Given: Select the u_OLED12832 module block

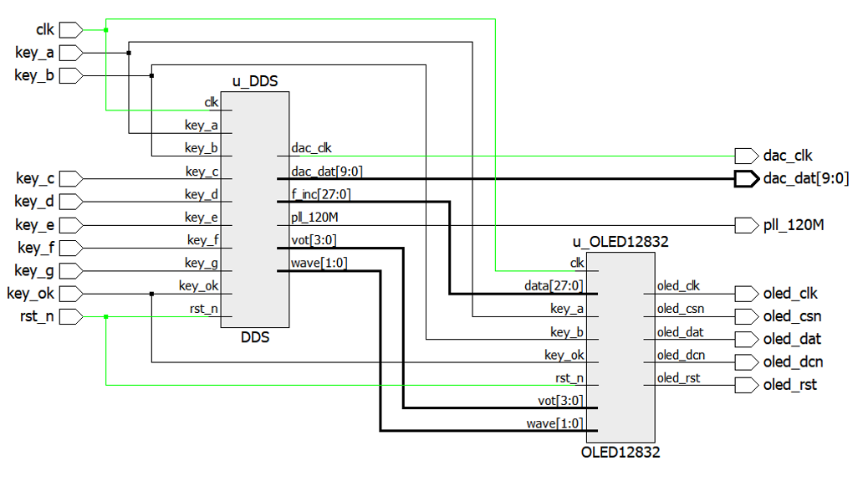Looking at the screenshot, I should point(620,347).
